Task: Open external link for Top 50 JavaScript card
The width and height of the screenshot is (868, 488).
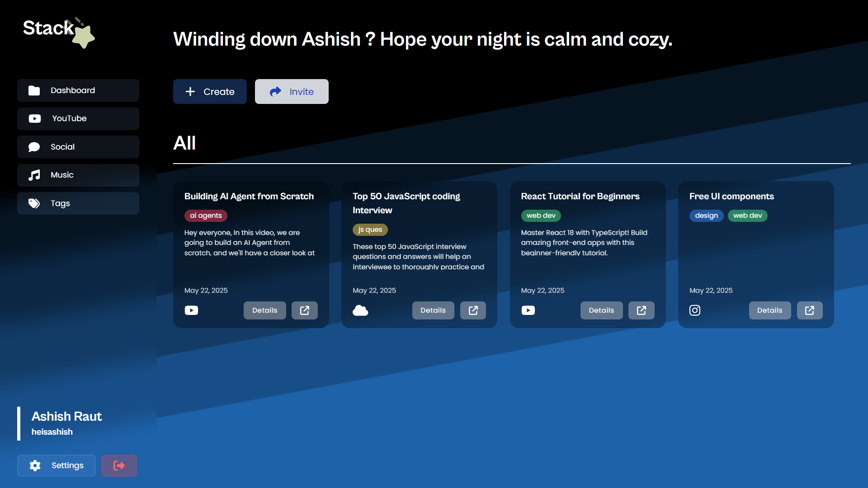Action: point(473,310)
